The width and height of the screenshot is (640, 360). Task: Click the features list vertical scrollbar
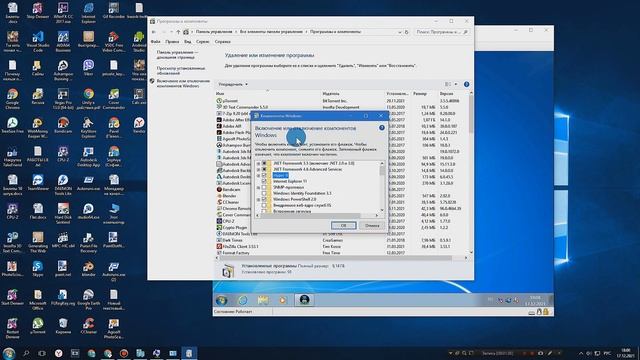382,187
